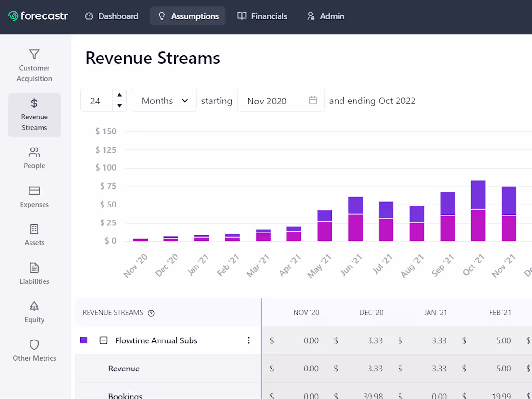The height and width of the screenshot is (399, 532).
Task: Click the purple Flowtime Annual Subs color swatch
Action: (84, 340)
